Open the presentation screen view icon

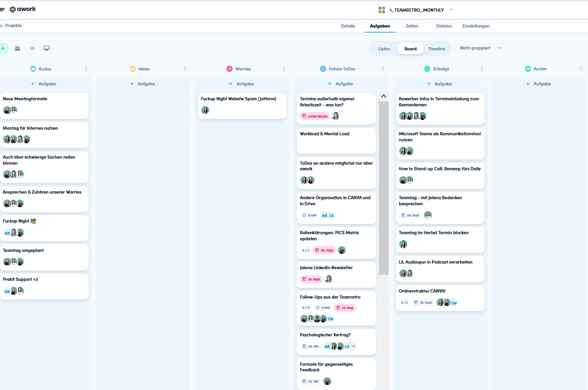point(47,48)
